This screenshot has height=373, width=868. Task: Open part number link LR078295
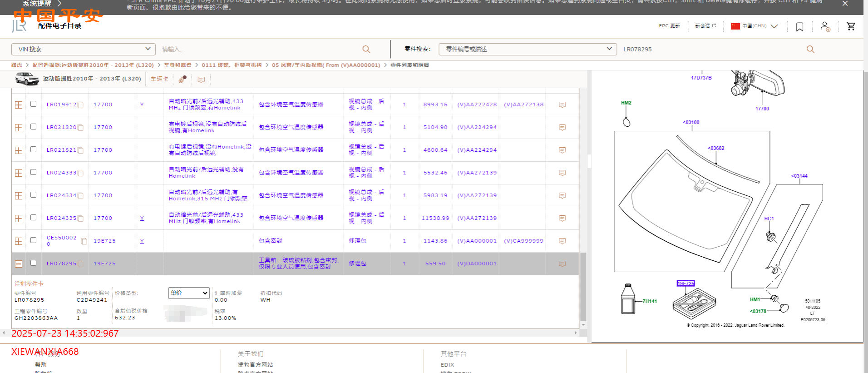(x=61, y=264)
